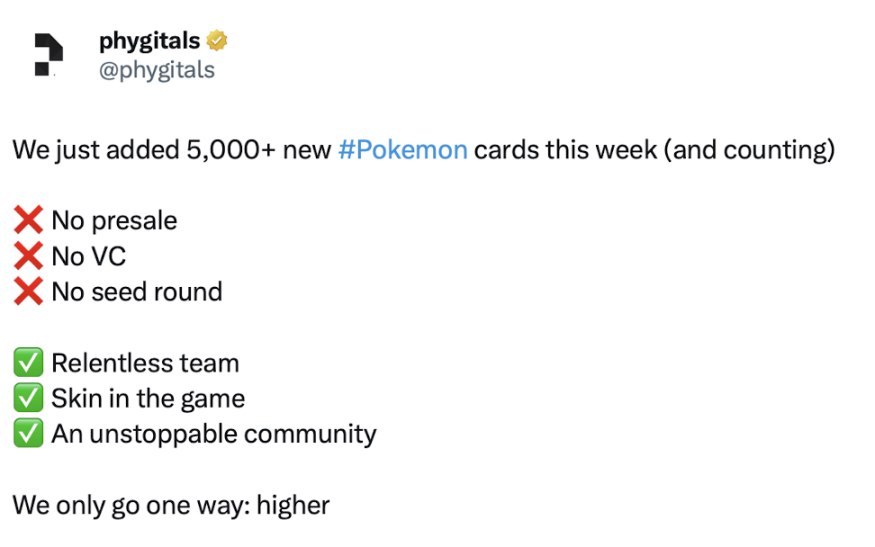Click the 'Relentless team' text
This screenshot has width=875, height=547.
point(145,363)
